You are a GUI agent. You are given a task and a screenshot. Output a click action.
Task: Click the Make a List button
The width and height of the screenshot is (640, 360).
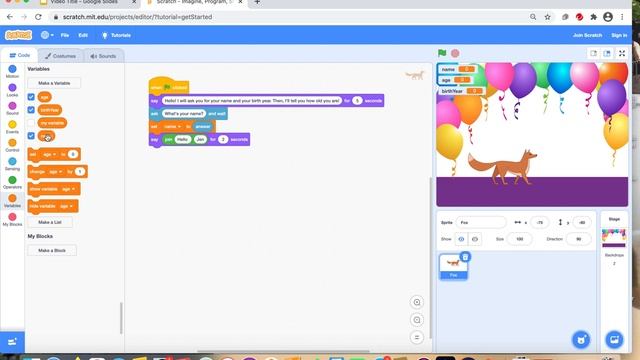tap(50, 222)
